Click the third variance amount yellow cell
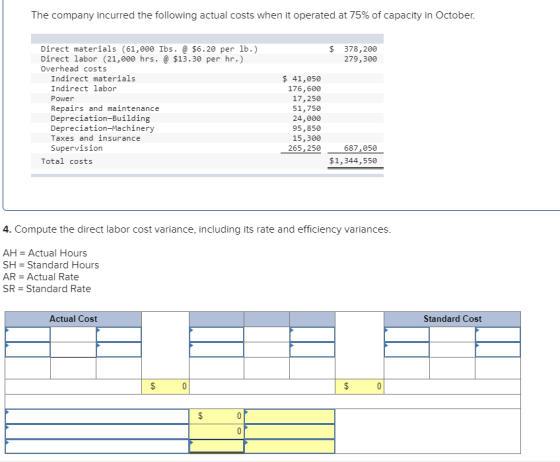Image resolution: width=560 pixels, height=462 pixels. [x=216, y=446]
